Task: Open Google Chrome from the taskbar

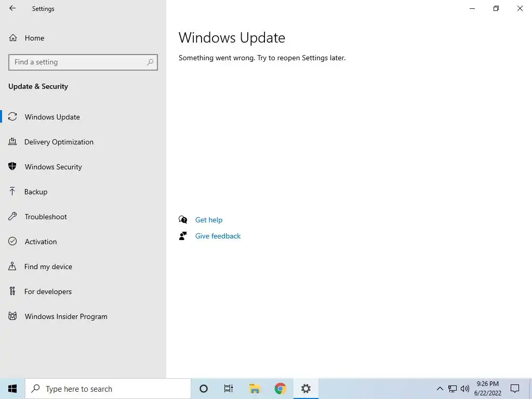Action: click(x=280, y=389)
